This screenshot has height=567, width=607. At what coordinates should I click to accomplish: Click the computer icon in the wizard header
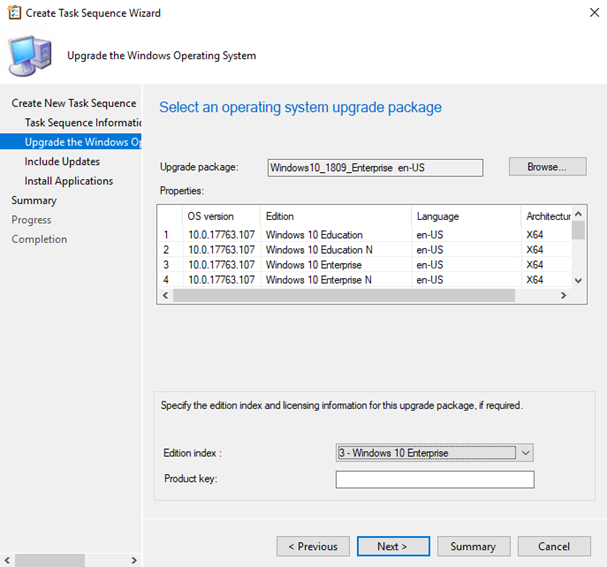coord(30,56)
